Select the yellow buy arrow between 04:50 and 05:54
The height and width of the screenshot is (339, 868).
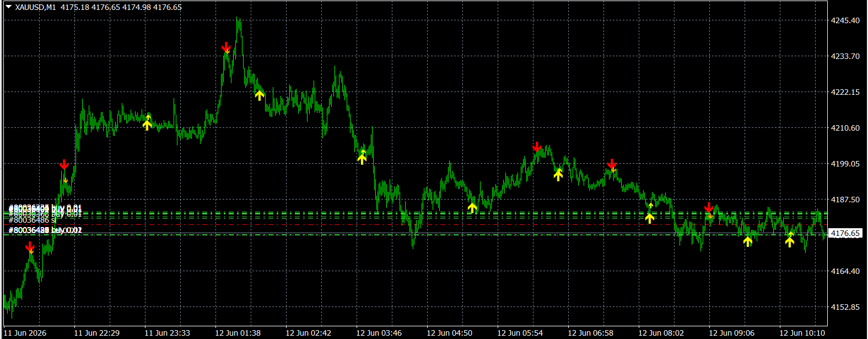click(x=472, y=208)
